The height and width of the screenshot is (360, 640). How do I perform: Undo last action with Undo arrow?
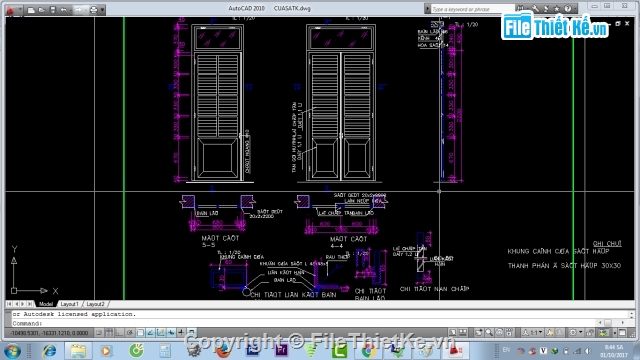coord(63,10)
